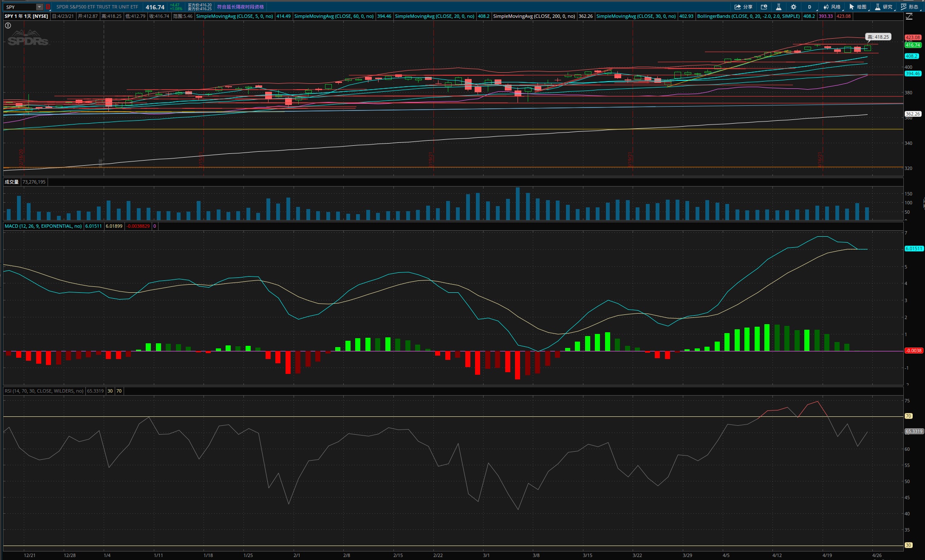This screenshot has width=925, height=560.
Task: Open the Drawings (绘图) cursor menu
Action: coord(858,7)
